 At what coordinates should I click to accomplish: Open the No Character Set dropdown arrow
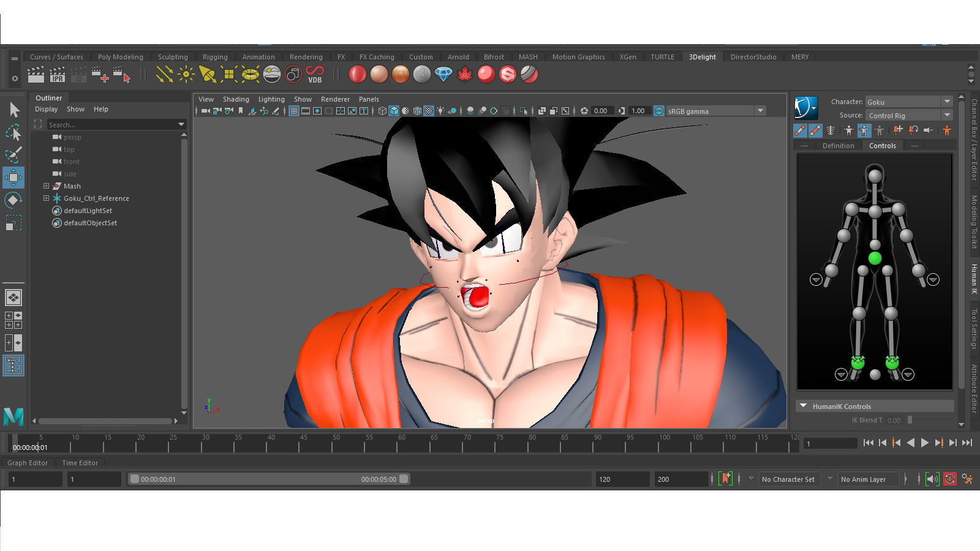coord(752,479)
